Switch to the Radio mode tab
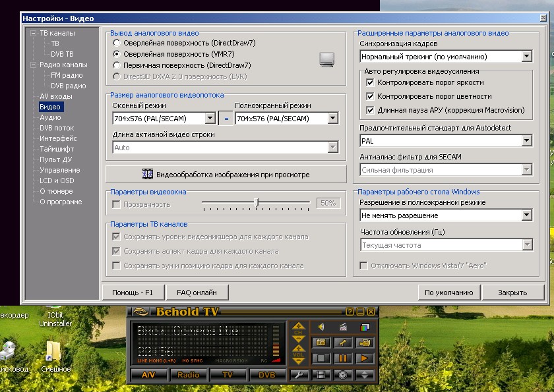This screenshot has height=392, width=554. tap(189, 375)
